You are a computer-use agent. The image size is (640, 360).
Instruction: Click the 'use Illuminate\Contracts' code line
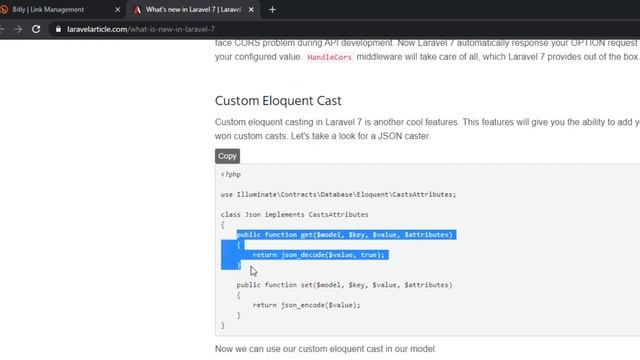[x=338, y=194]
